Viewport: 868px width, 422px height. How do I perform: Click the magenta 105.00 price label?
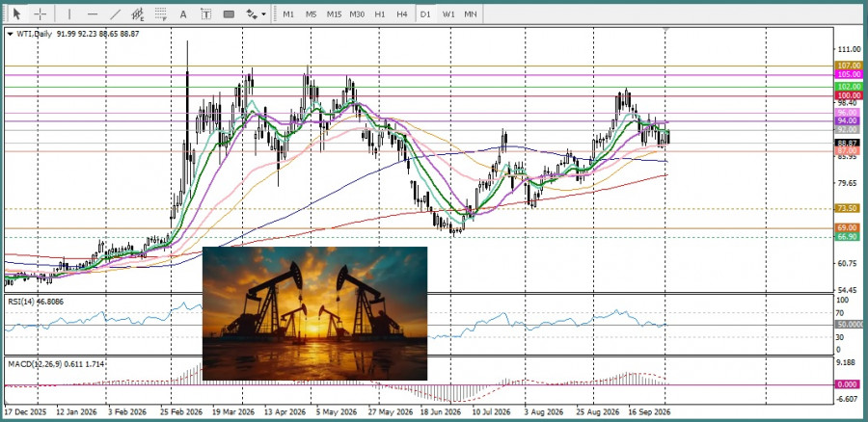[x=848, y=74]
